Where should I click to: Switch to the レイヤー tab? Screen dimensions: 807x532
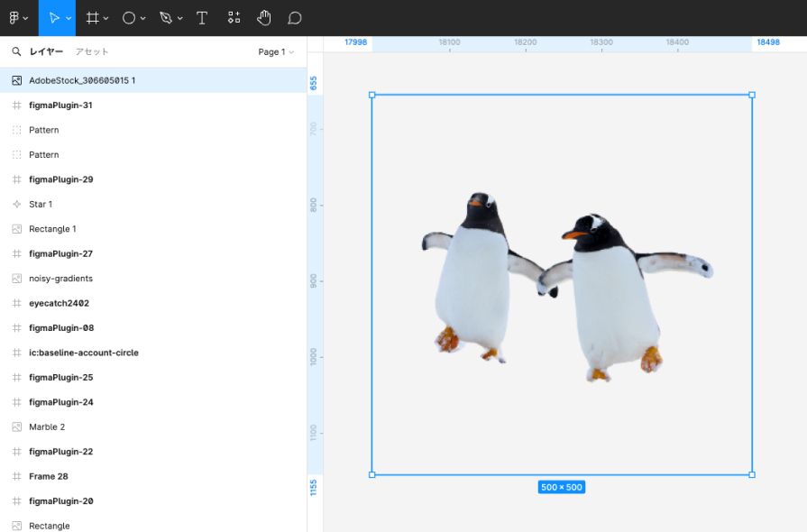point(46,52)
